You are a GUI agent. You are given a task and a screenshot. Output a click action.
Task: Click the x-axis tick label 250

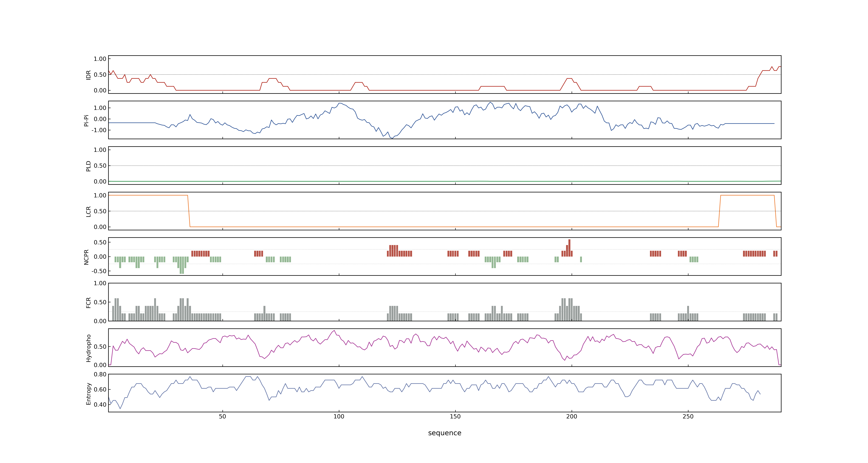click(x=688, y=416)
